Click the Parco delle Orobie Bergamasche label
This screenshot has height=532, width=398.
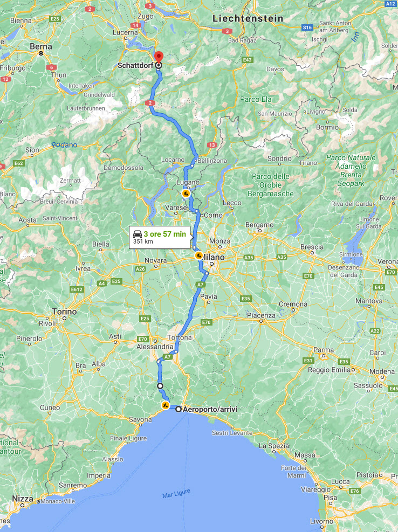[x=270, y=185]
